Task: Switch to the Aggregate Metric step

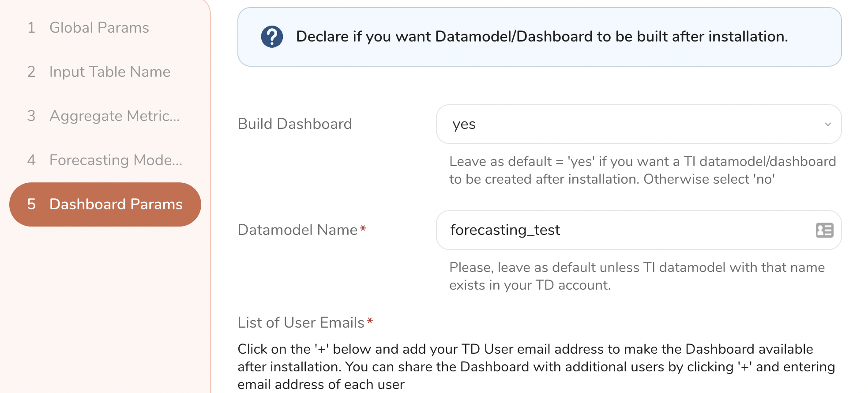Action: [x=114, y=116]
